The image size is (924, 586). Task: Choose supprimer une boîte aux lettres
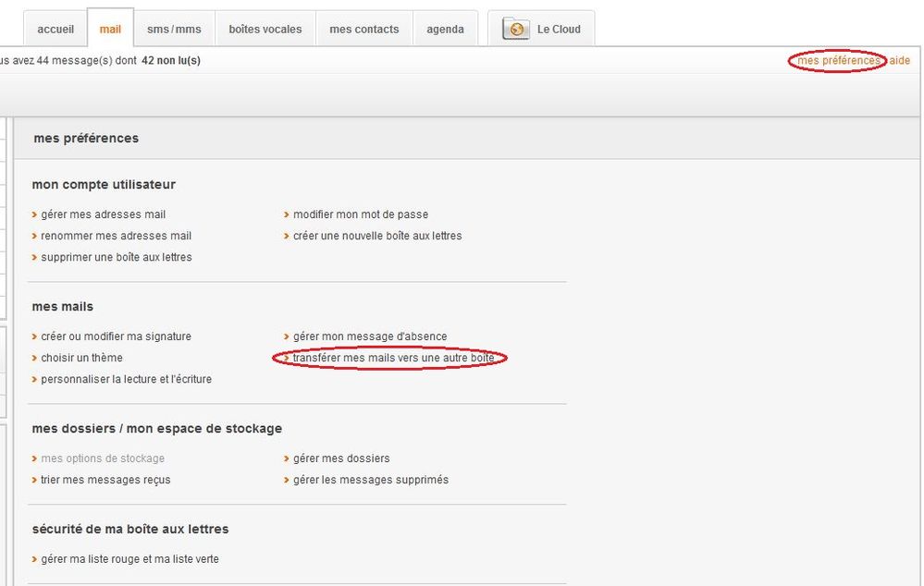[117, 257]
